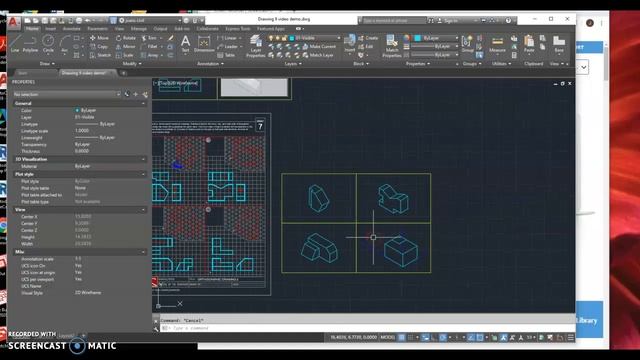Click the Color ByLayer swatch in Properties
640x360 pixels.
(x=77, y=111)
